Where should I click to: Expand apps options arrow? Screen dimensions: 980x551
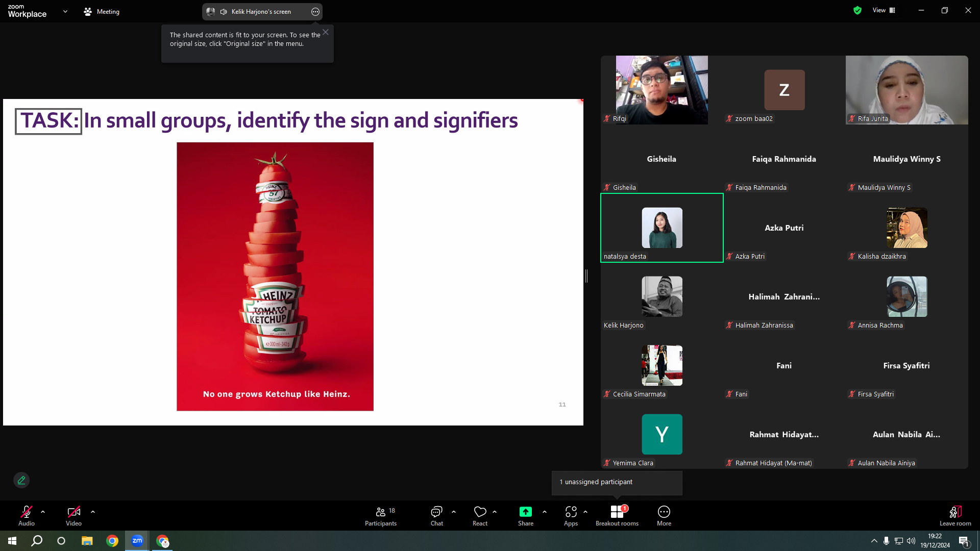[585, 511]
